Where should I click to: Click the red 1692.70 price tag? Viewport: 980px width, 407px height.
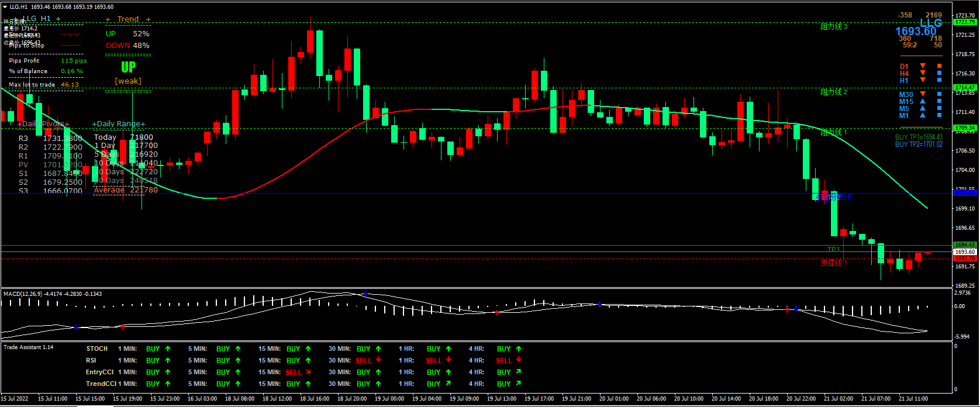965,258
